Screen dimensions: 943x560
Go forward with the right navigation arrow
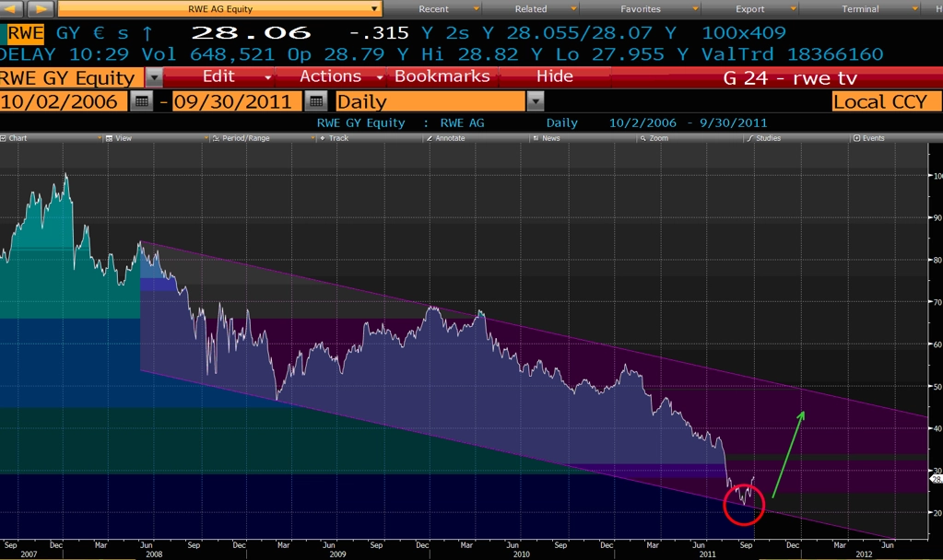(x=41, y=9)
